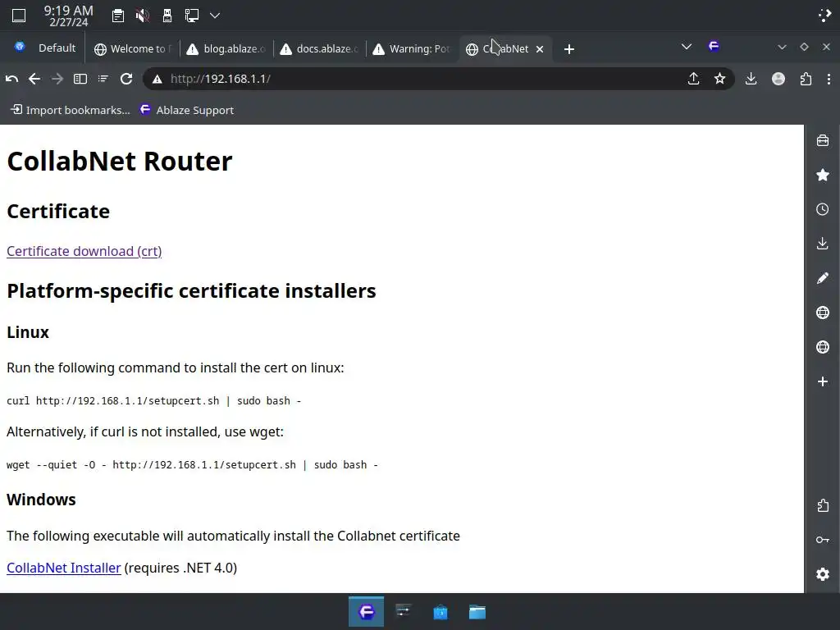Open the second globe web panel in the sidebar
This screenshot has width=840, height=630.
pos(823,347)
